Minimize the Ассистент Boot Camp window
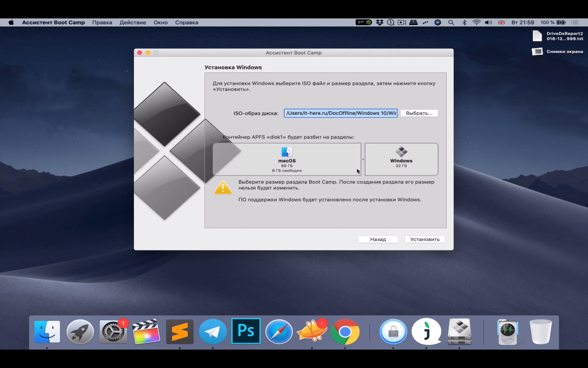The image size is (588, 368). [x=148, y=53]
